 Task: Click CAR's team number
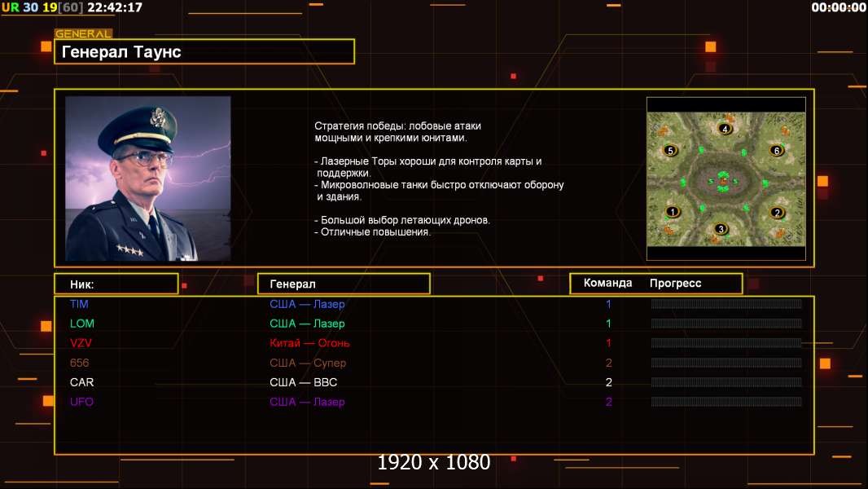click(x=608, y=382)
